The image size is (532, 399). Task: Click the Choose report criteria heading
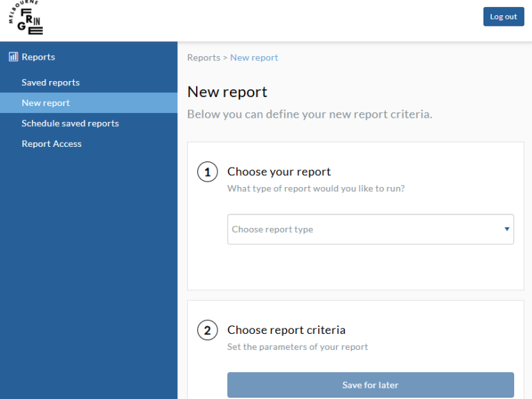pyautogui.click(x=286, y=330)
